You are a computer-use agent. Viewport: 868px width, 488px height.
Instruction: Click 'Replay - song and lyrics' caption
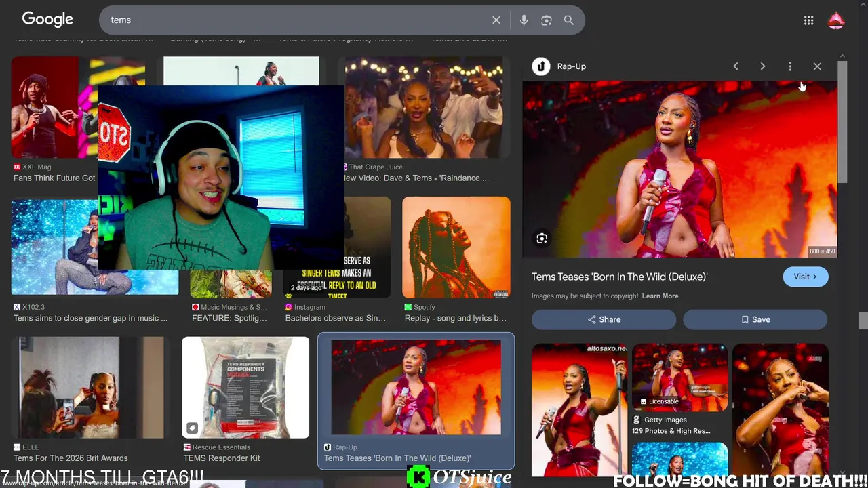tap(456, 318)
